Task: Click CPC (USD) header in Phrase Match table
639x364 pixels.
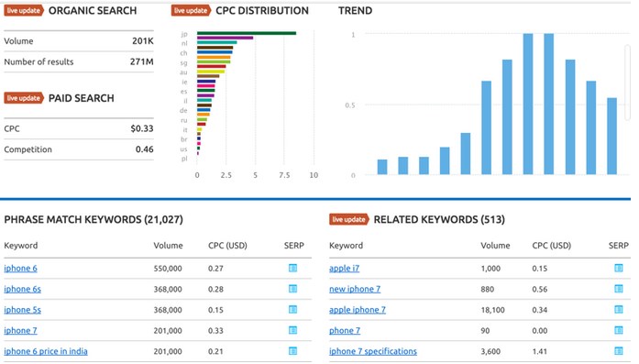Action: pos(227,246)
